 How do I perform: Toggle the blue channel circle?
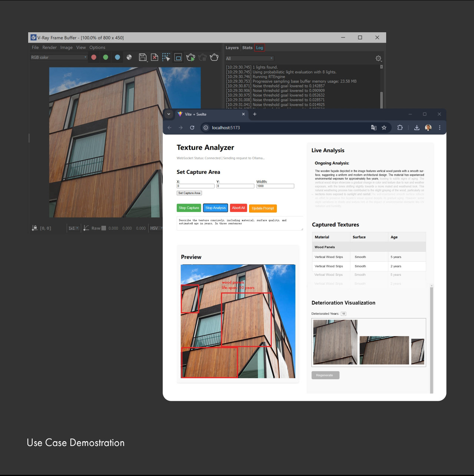click(x=117, y=57)
